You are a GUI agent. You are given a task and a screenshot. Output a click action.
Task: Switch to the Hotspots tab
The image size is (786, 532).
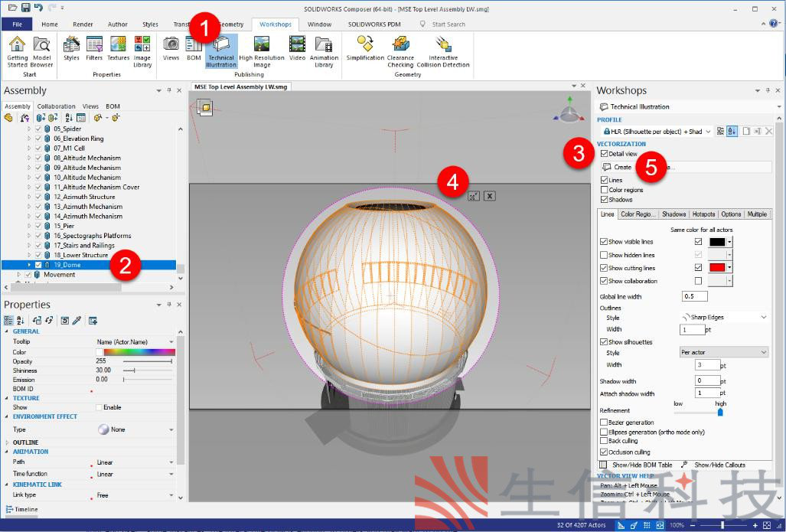[x=703, y=214]
